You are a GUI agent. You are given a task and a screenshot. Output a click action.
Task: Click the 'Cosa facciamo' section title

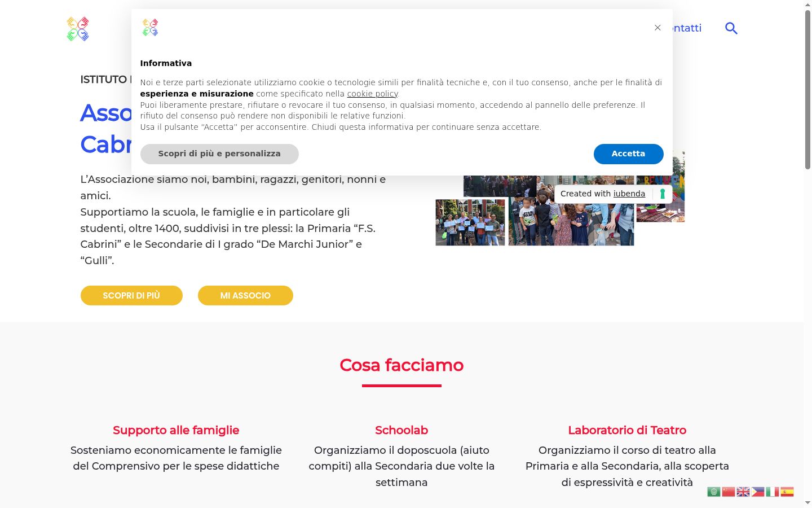(401, 365)
